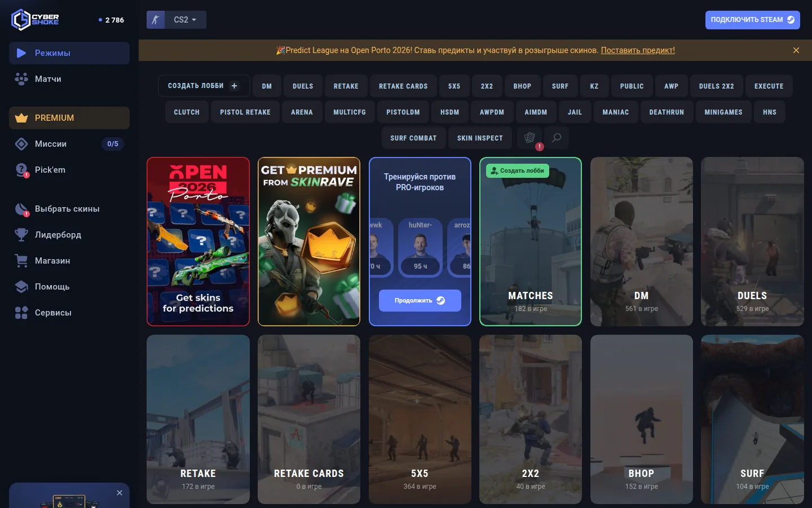Select the SKIN INSPECT filter
The image size is (812, 508).
(480, 138)
